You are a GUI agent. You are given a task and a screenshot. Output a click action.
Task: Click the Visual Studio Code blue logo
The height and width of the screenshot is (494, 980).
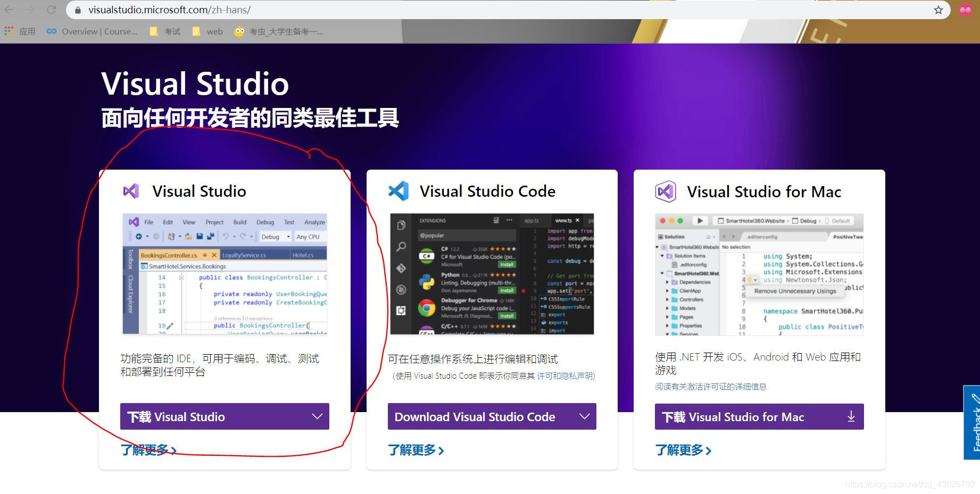tap(398, 191)
